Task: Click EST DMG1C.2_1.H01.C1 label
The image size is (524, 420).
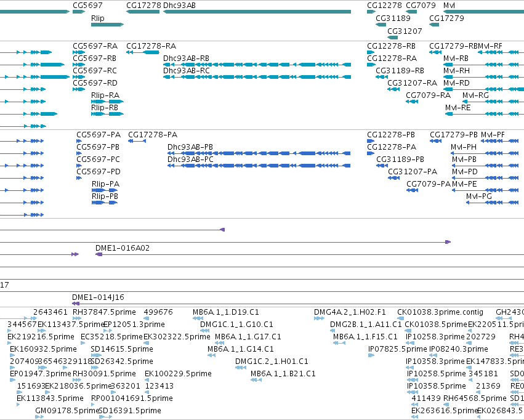Action: (272, 361)
